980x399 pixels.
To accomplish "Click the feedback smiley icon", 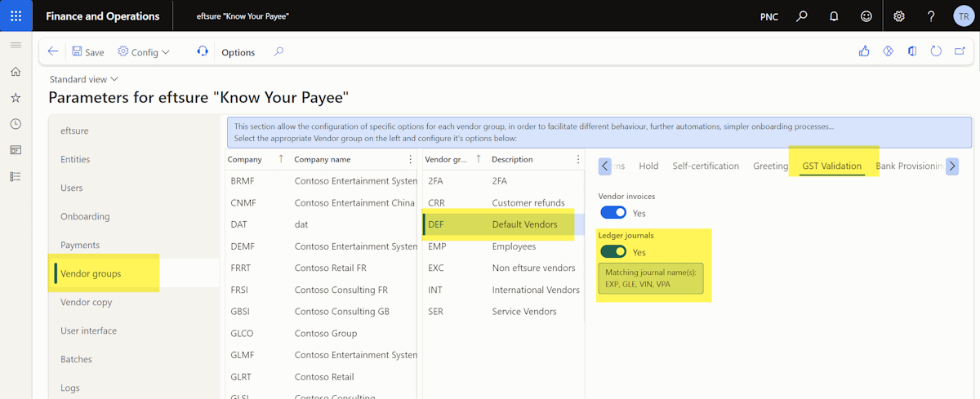I will (866, 16).
